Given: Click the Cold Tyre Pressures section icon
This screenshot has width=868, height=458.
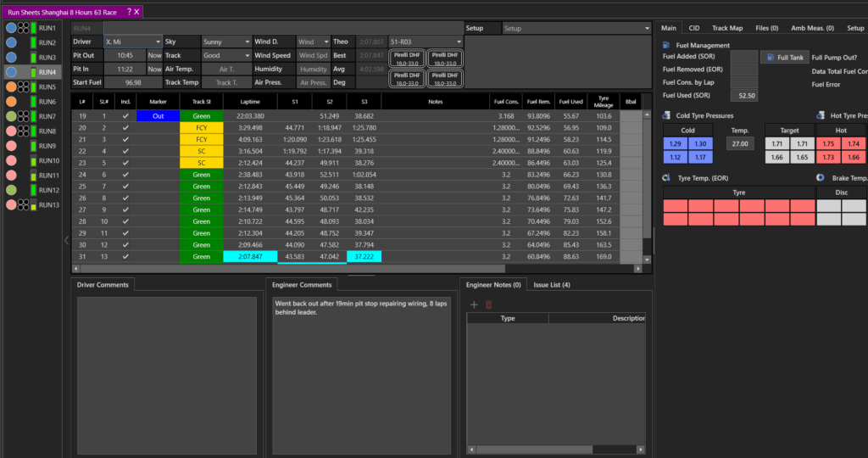Looking at the screenshot, I should pos(666,115).
